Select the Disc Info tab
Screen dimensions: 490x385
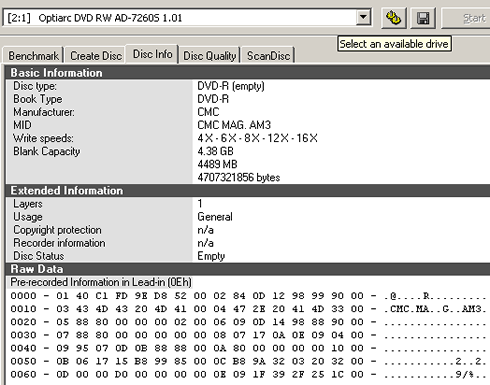pos(152,54)
